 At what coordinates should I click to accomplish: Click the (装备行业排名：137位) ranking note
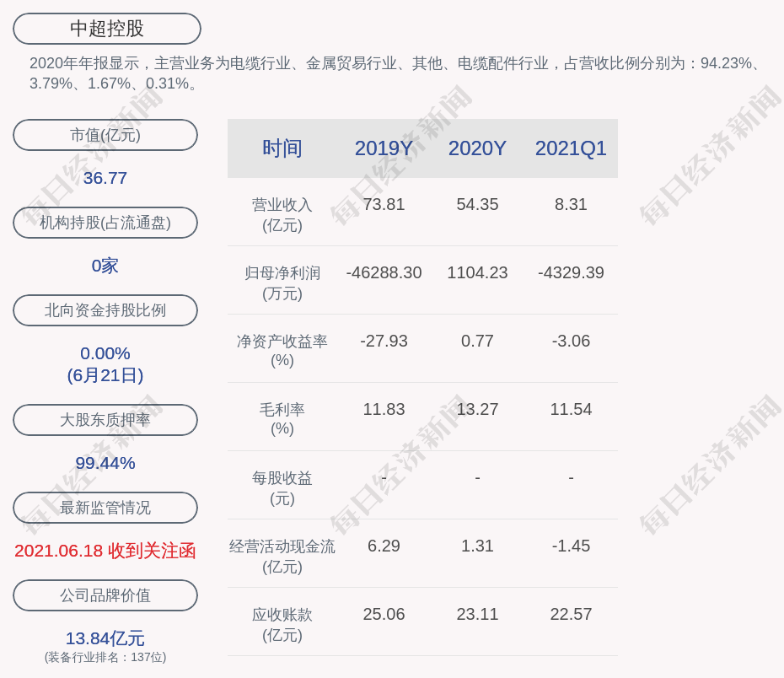click(x=105, y=657)
